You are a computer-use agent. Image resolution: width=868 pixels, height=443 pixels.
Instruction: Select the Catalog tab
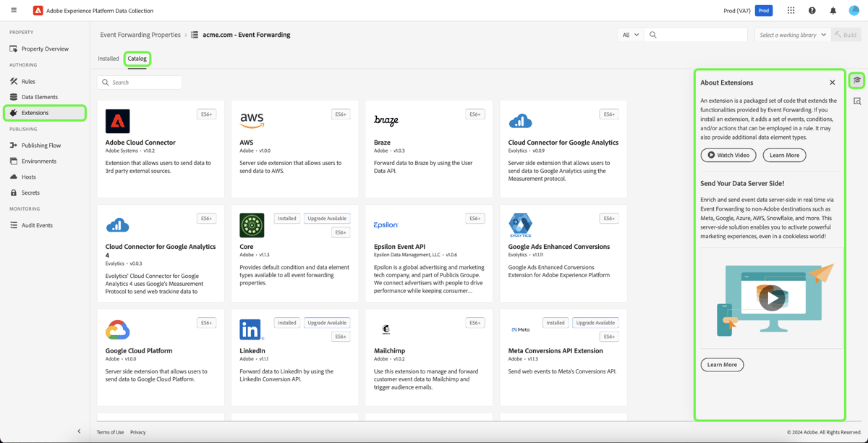click(x=137, y=59)
